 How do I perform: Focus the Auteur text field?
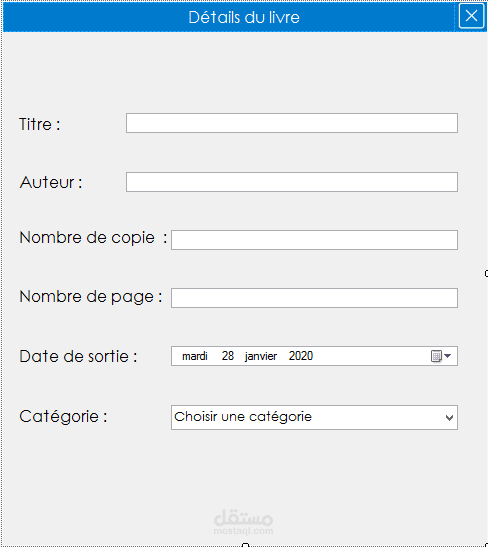tap(292, 182)
